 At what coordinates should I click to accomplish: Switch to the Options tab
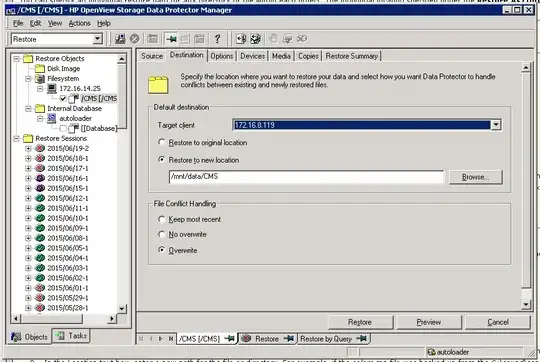pos(222,56)
